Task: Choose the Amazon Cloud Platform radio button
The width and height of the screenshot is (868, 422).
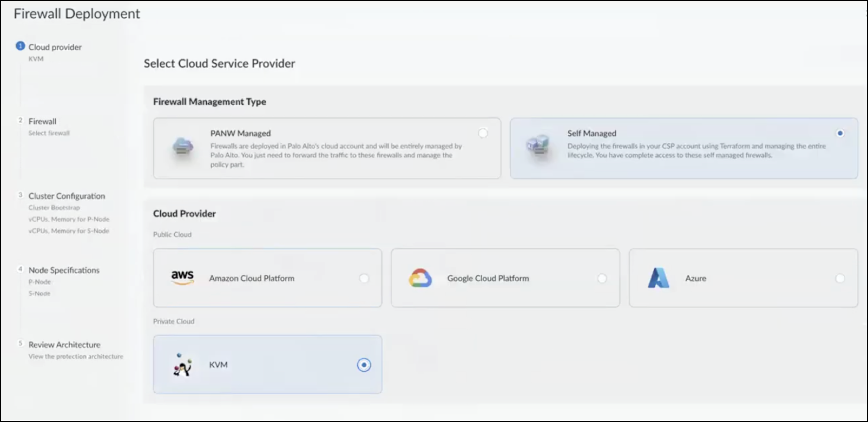Action: point(364,279)
